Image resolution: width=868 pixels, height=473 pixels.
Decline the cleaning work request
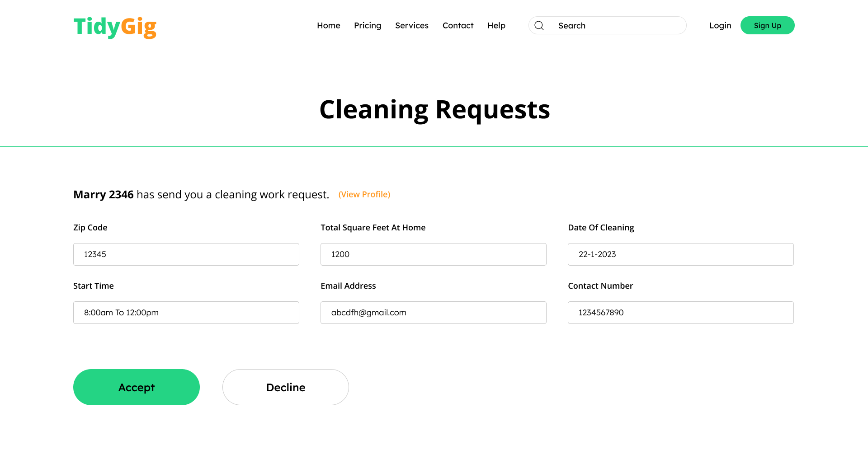click(x=285, y=387)
